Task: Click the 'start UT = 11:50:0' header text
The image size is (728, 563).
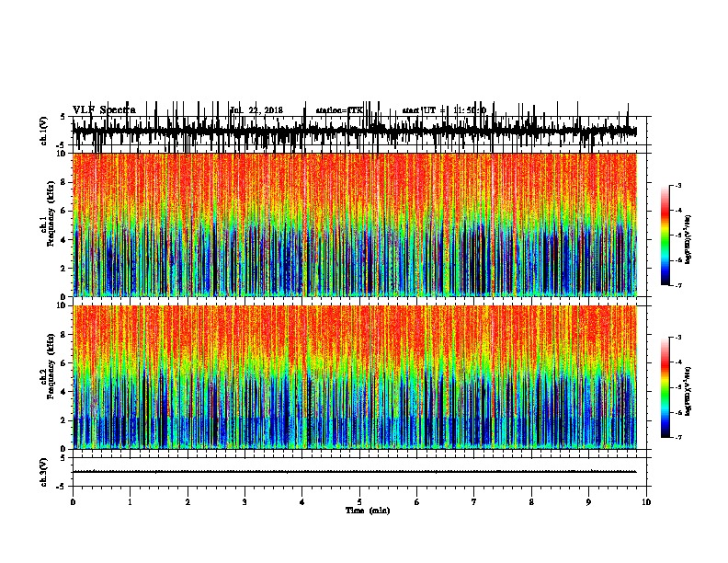Action: (444, 110)
